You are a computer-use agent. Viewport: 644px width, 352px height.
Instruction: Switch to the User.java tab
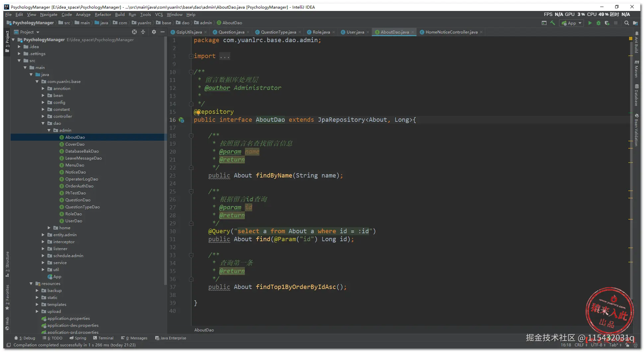[355, 32]
